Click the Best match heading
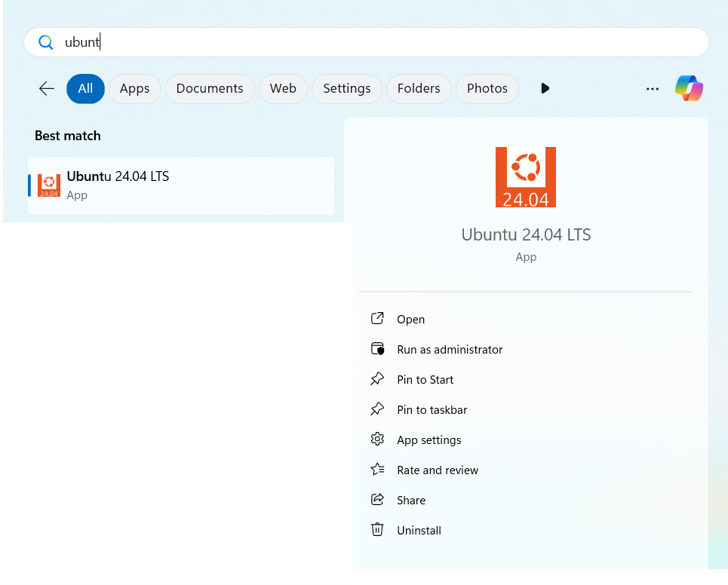Screen dimensions: 728x585 point(68,136)
